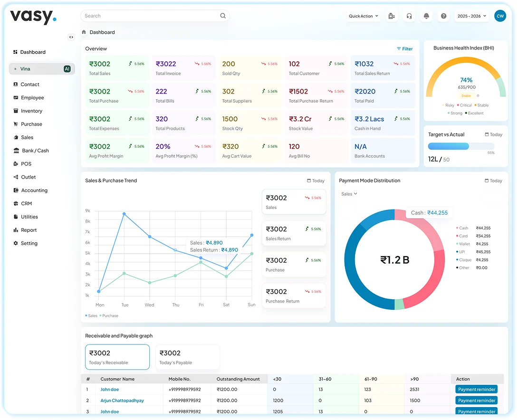The height and width of the screenshot is (420, 518).
Task: Click the Report bar chart icon
Action: 16,230
